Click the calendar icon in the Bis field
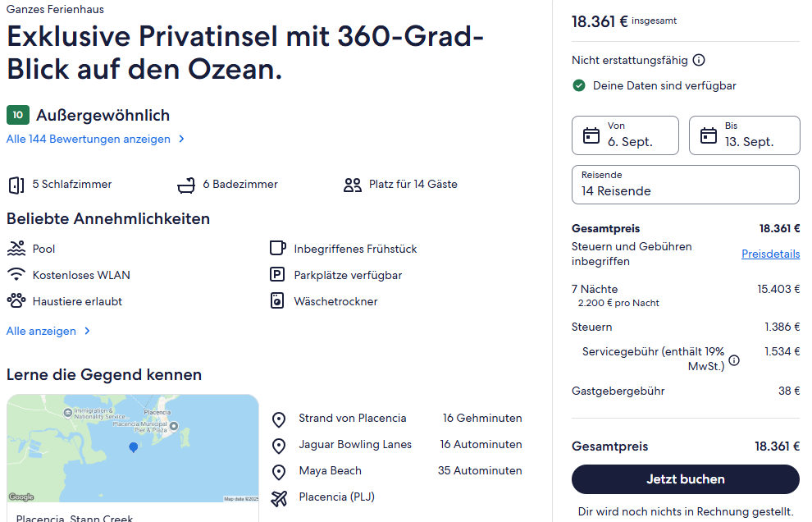Image resolution: width=812 pixels, height=522 pixels. click(709, 135)
